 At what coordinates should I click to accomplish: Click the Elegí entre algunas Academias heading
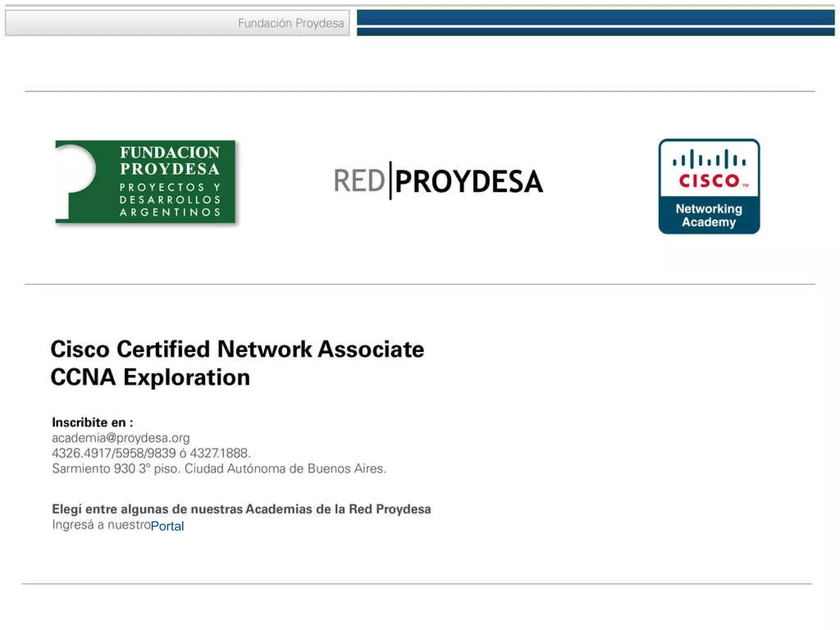pyautogui.click(x=241, y=509)
